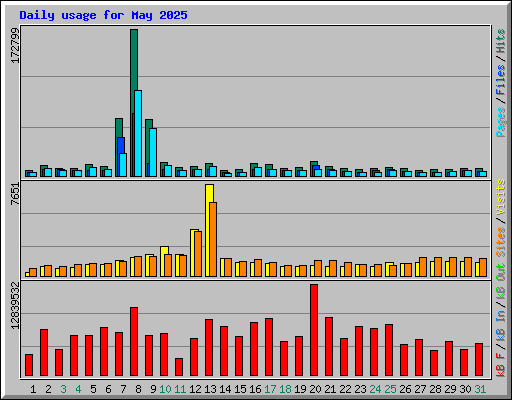Click the green day 25 axis label
The image size is (512, 400).
tap(390, 389)
